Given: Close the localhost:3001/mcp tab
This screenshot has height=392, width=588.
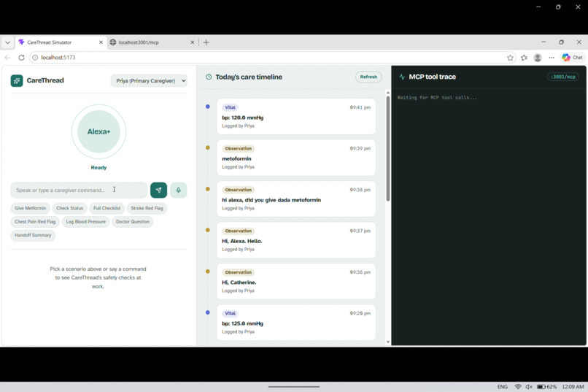Looking at the screenshot, I should tap(193, 42).
